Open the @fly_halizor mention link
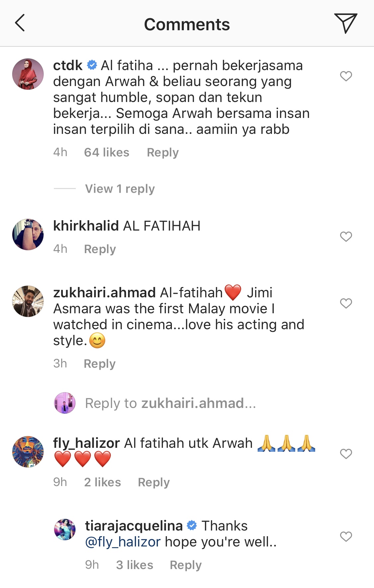The width and height of the screenshot is (374, 588). pos(123,542)
